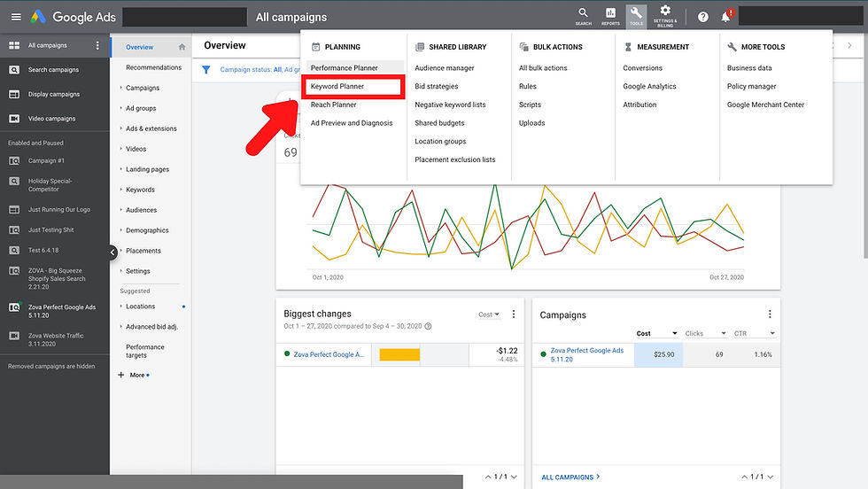868x489 pixels.
Task: Click ALL CAMPAIGNS link
Action: pos(570,477)
